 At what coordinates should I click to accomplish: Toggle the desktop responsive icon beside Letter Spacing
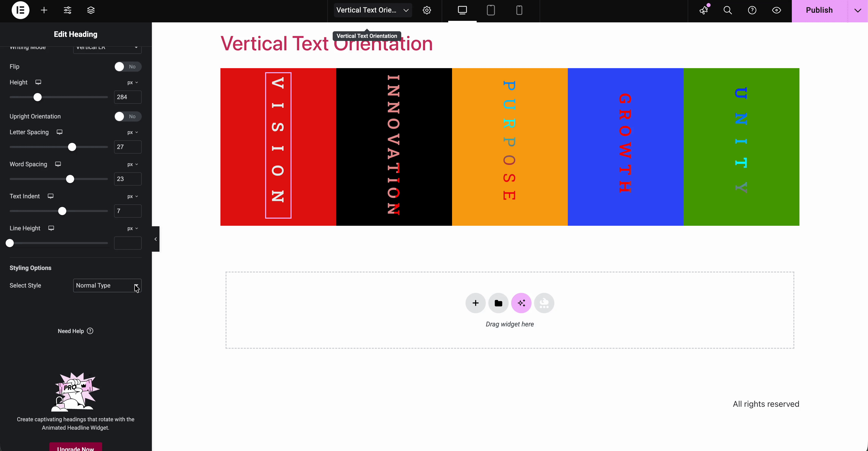click(59, 132)
